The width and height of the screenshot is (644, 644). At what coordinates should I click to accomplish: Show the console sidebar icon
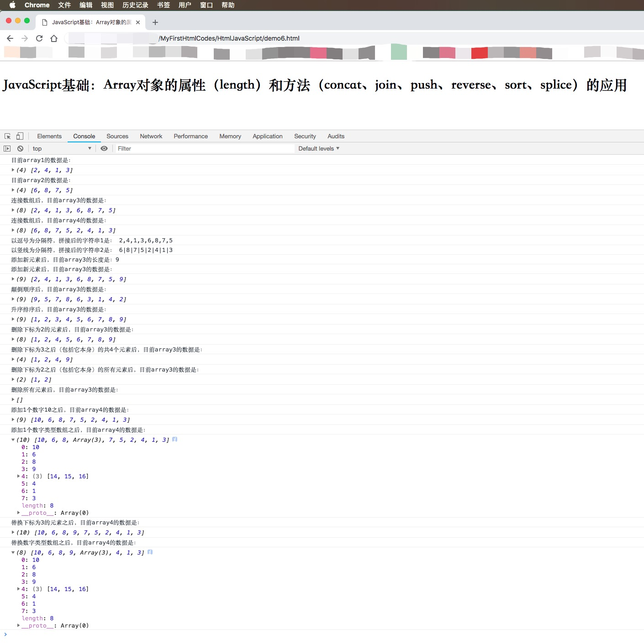coord(7,149)
